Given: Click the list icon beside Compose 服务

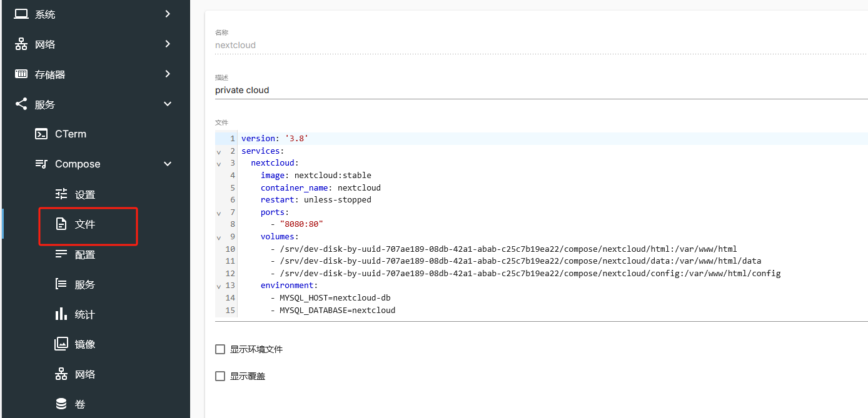Looking at the screenshot, I should coord(61,284).
